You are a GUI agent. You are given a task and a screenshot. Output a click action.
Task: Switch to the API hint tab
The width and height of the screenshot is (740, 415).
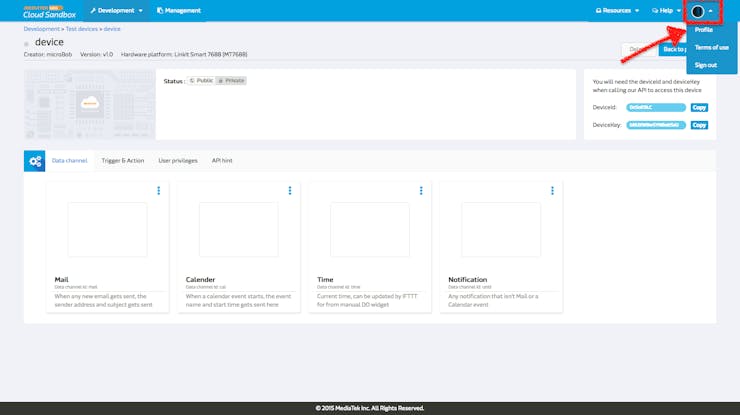pos(222,161)
